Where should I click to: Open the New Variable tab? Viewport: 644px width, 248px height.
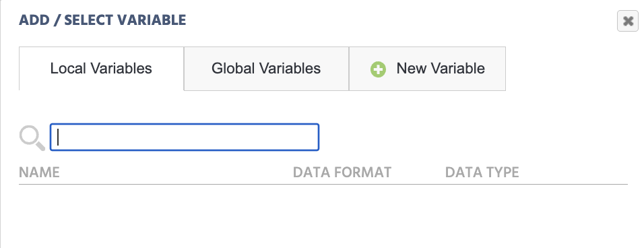point(427,69)
